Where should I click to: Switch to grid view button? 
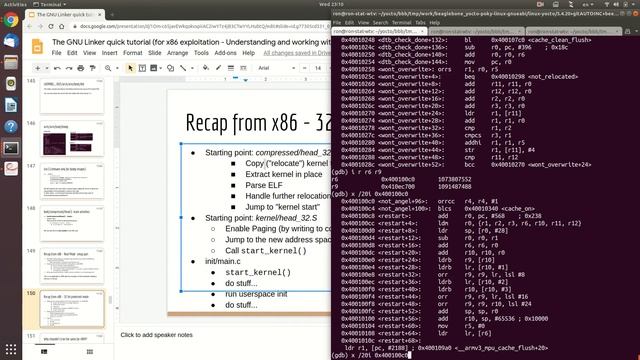pyautogui.click(x=90, y=351)
